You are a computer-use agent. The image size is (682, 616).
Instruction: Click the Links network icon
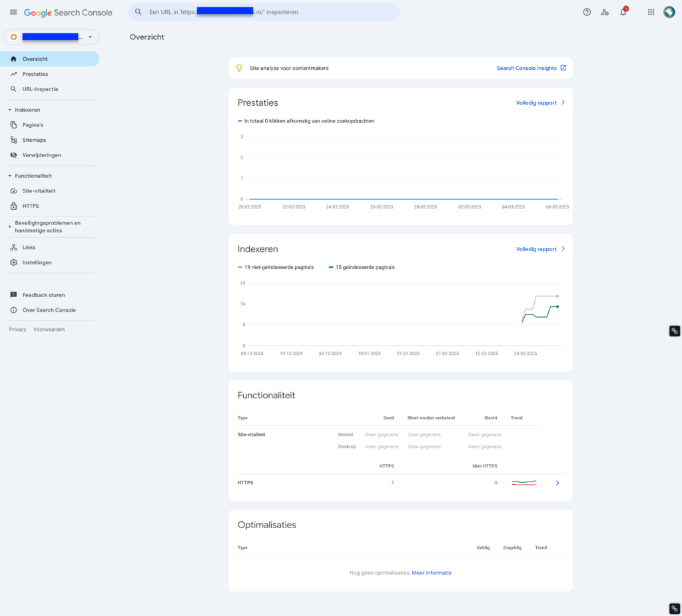pyautogui.click(x=13, y=248)
